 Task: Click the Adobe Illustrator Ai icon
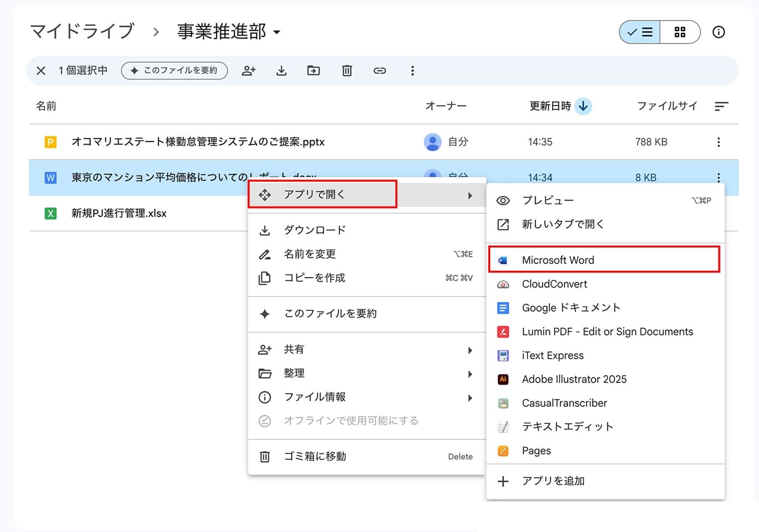pyautogui.click(x=503, y=379)
